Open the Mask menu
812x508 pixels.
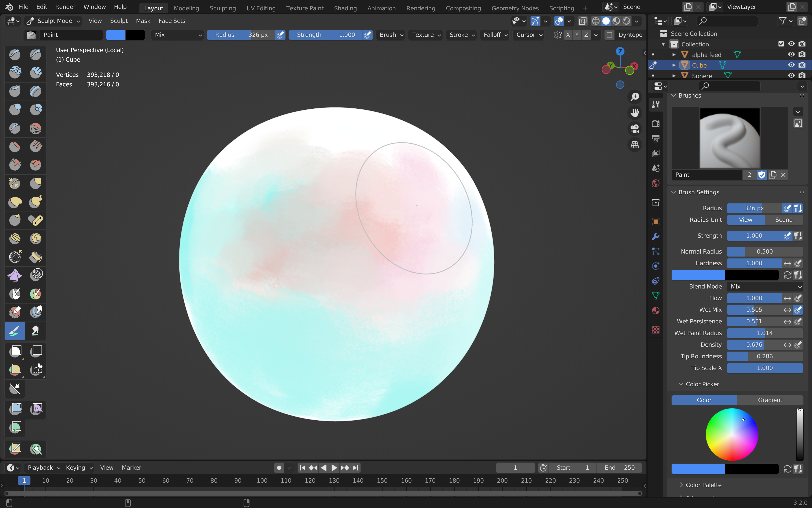tap(143, 21)
